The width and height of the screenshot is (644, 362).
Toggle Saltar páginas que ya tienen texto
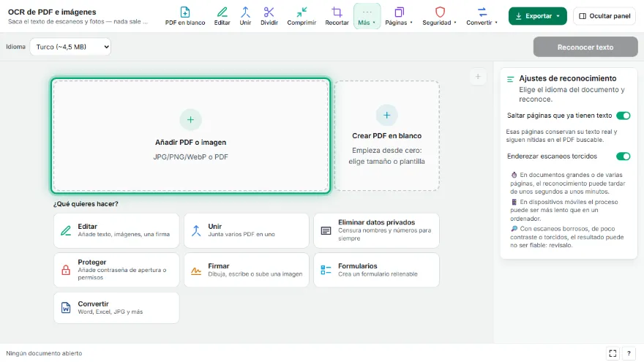623,116
